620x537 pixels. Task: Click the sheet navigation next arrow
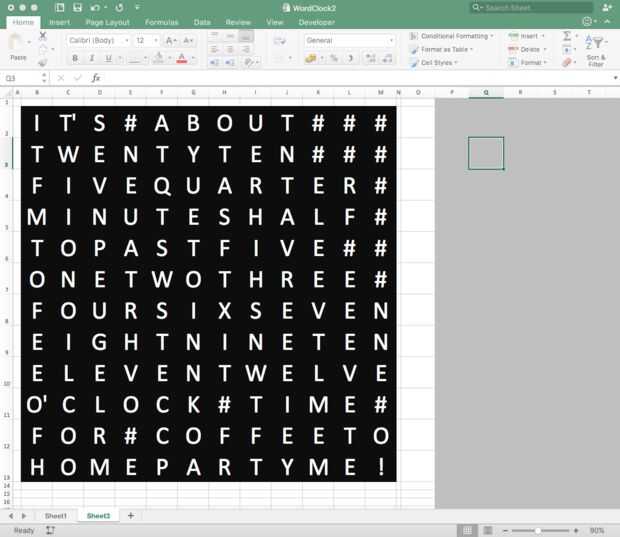point(24,516)
